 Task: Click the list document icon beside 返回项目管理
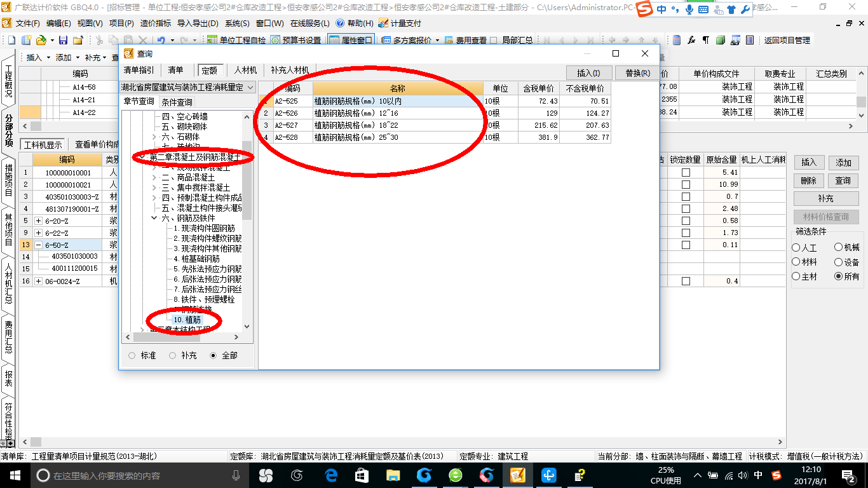750,40
